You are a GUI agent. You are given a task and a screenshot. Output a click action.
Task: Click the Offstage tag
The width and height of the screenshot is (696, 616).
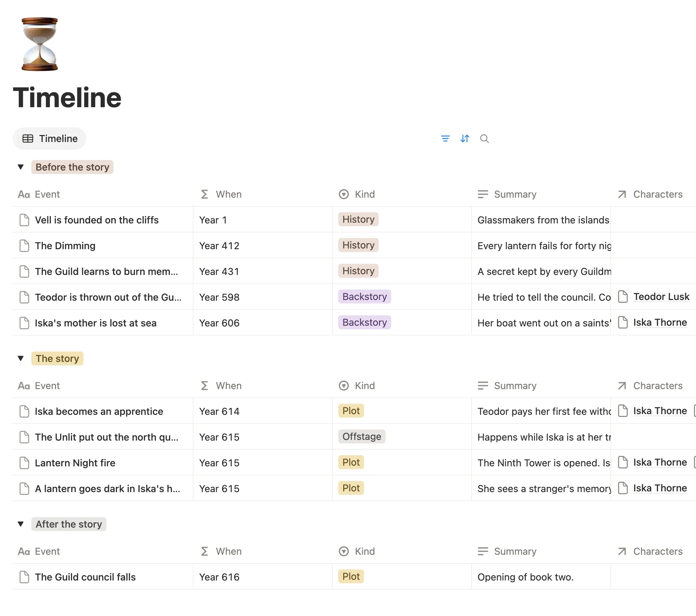tap(362, 436)
